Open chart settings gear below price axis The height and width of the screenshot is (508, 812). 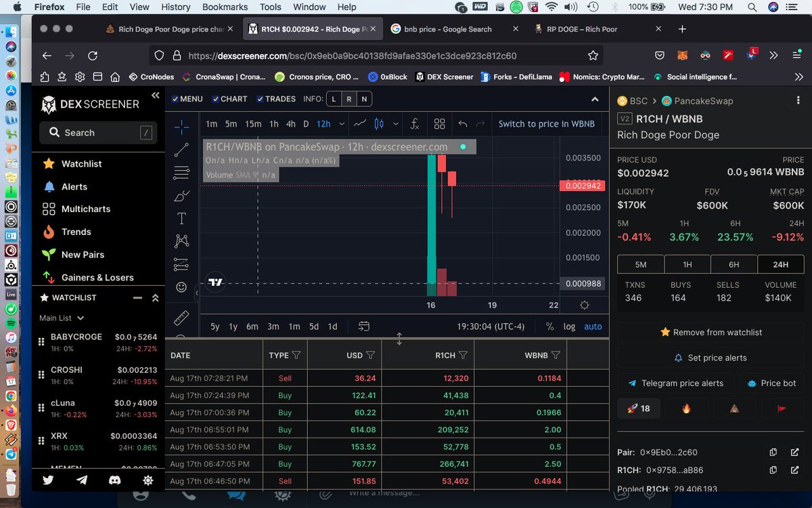585,305
